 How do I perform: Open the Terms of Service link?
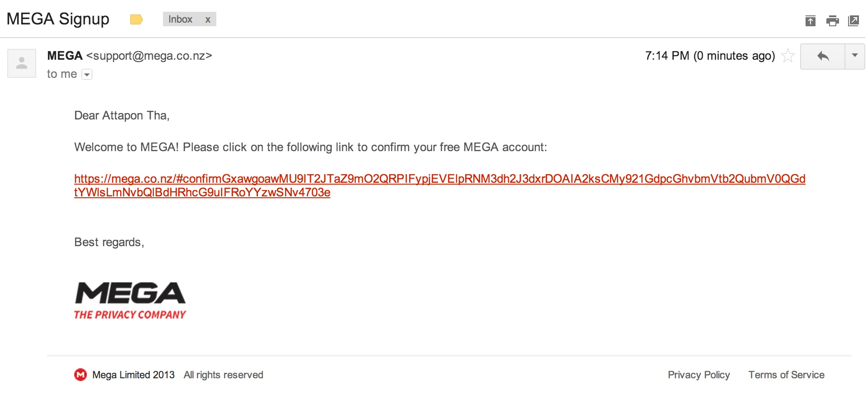786,375
